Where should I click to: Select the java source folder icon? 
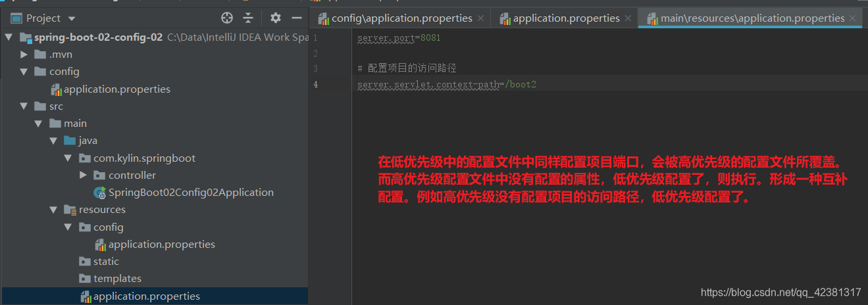(x=69, y=141)
